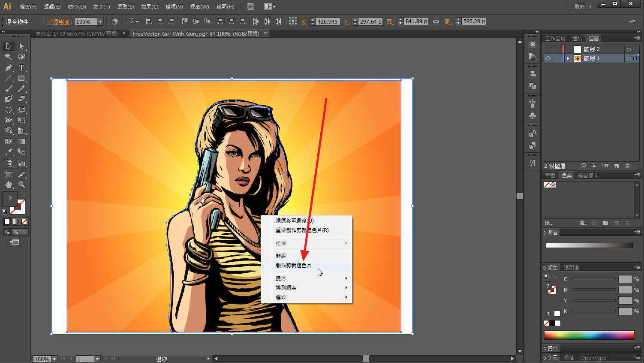Select the Artboard tool
This screenshot has height=363, width=644.
9,174
